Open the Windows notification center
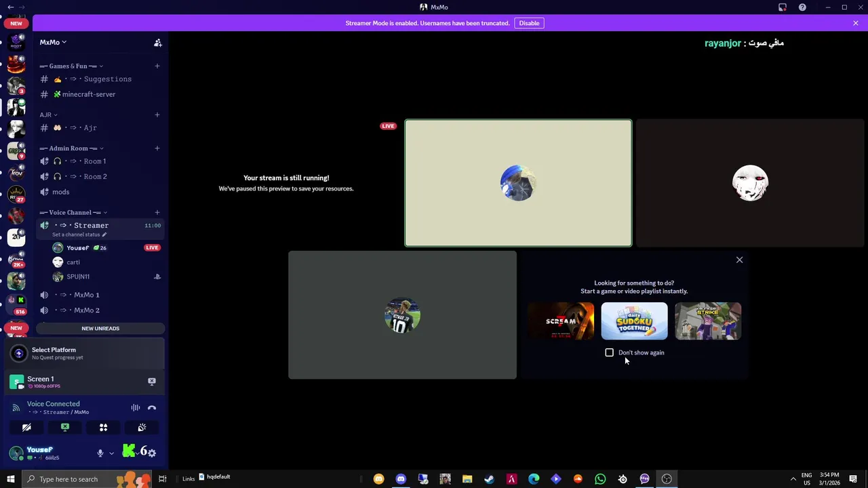This screenshot has height=488, width=868. (x=853, y=479)
